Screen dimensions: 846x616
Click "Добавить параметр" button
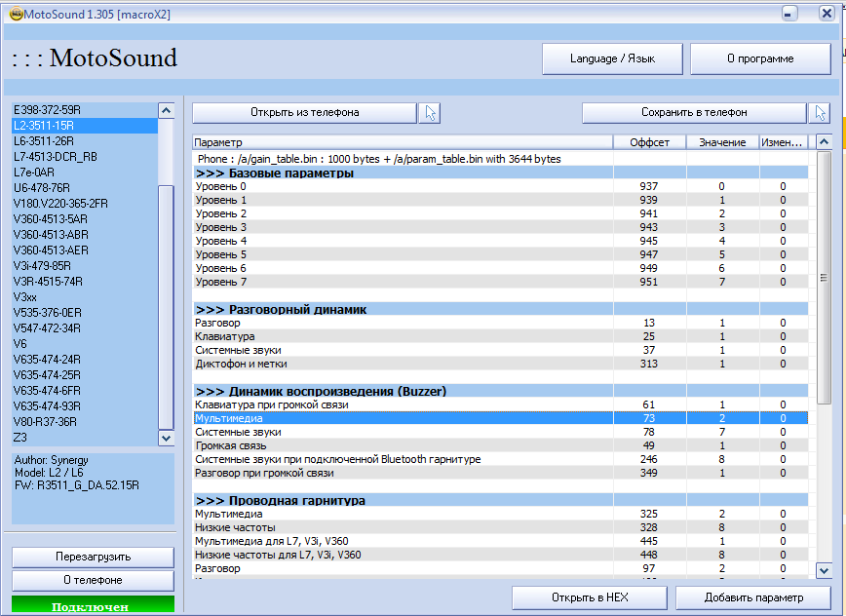(753, 597)
